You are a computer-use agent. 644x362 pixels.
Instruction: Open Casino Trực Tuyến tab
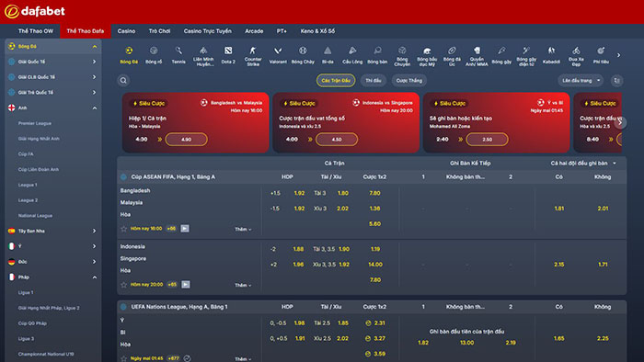pyautogui.click(x=207, y=31)
